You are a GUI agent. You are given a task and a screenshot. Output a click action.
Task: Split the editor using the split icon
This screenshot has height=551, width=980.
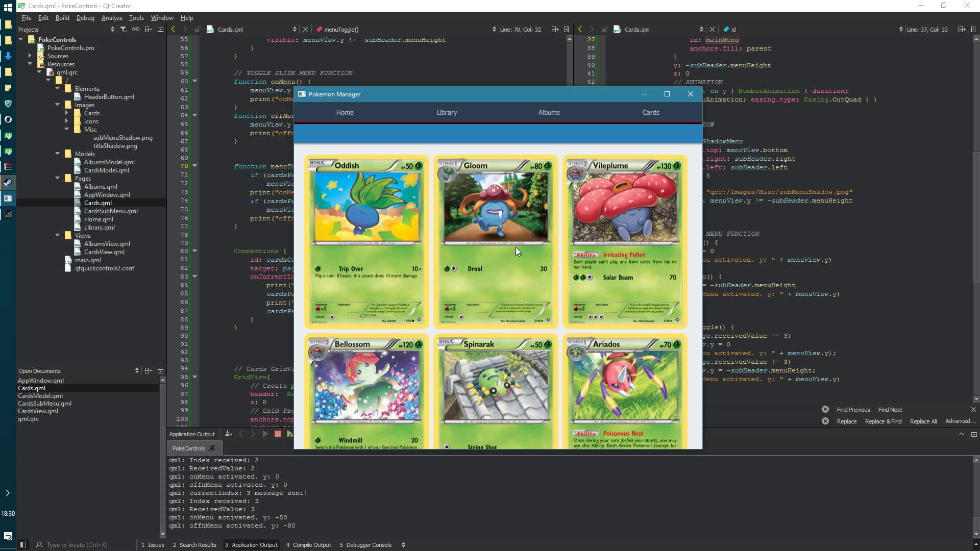click(555, 29)
